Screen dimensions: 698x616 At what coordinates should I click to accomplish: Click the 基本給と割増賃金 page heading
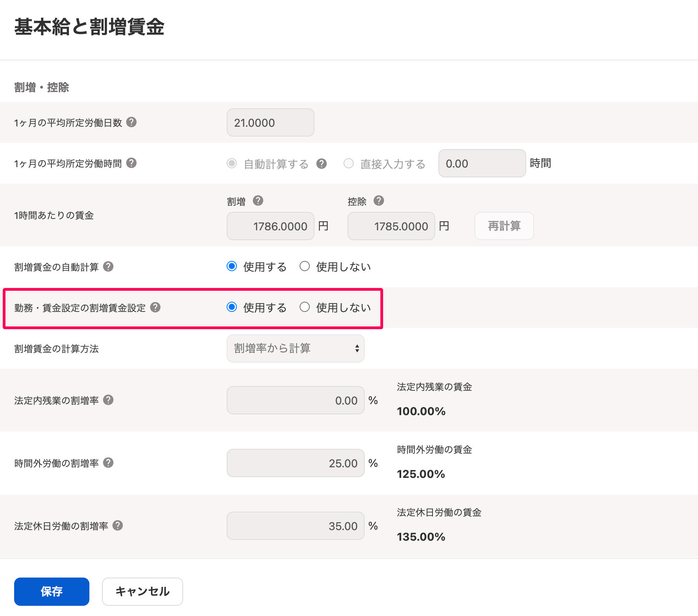(x=89, y=27)
